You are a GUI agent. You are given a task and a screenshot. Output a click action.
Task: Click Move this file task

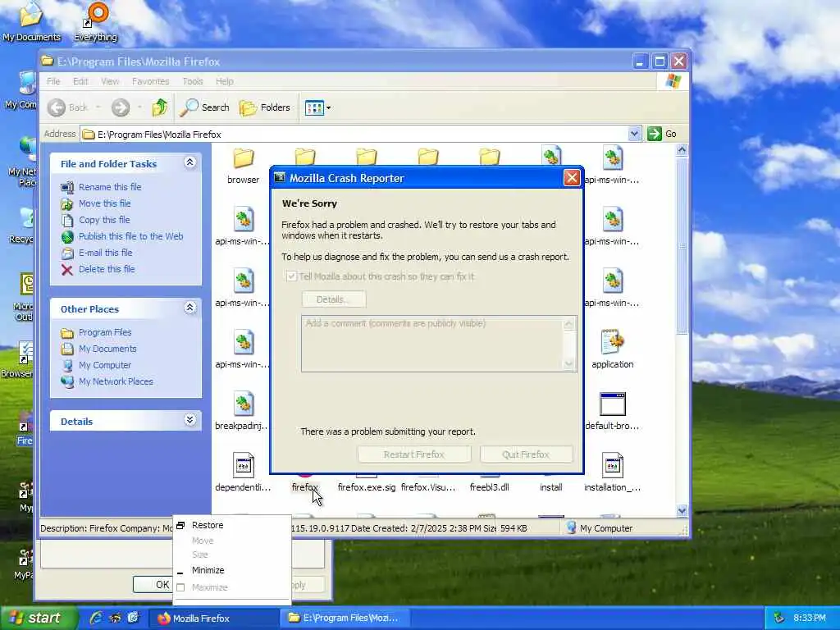[104, 203]
